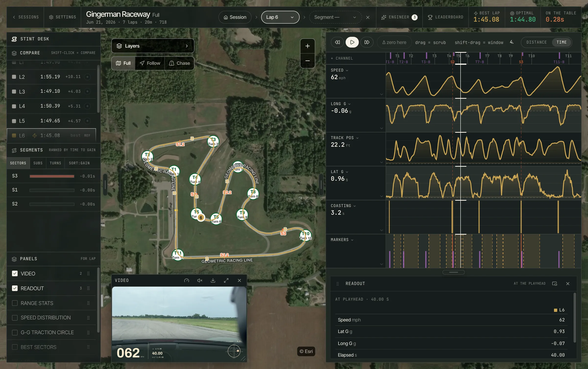Open SETTINGS
The image size is (588, 369).
pos(62,17)
